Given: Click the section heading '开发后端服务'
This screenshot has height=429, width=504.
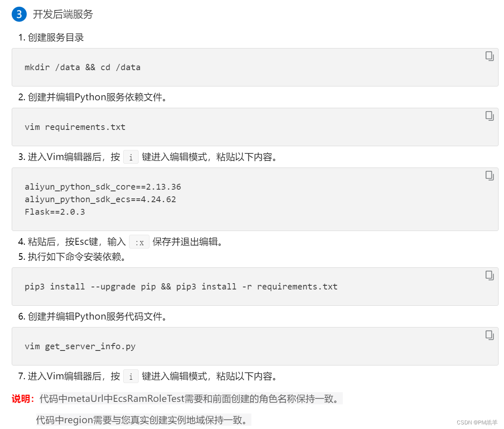Looking at the screenshot, I should pos(63,14).
